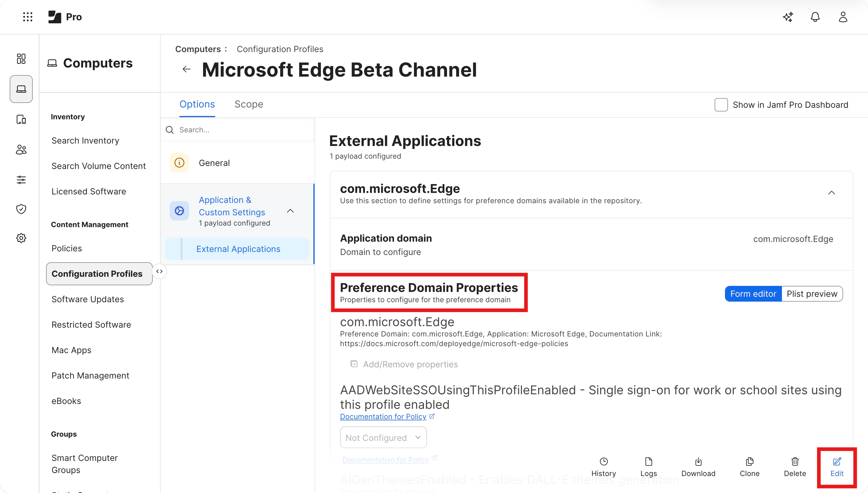Open profile Logs
This screenshot has height=493, width=868.
pos(649,467)
